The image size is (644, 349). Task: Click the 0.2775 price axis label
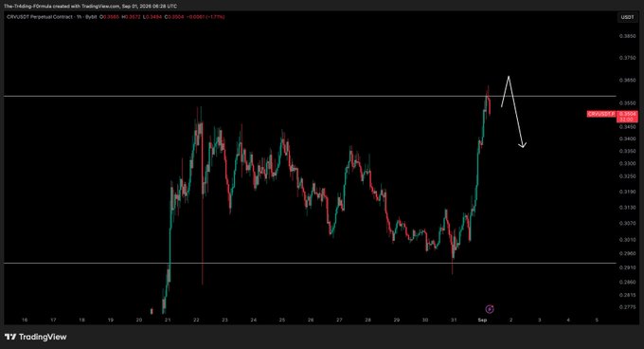point(627,307)
